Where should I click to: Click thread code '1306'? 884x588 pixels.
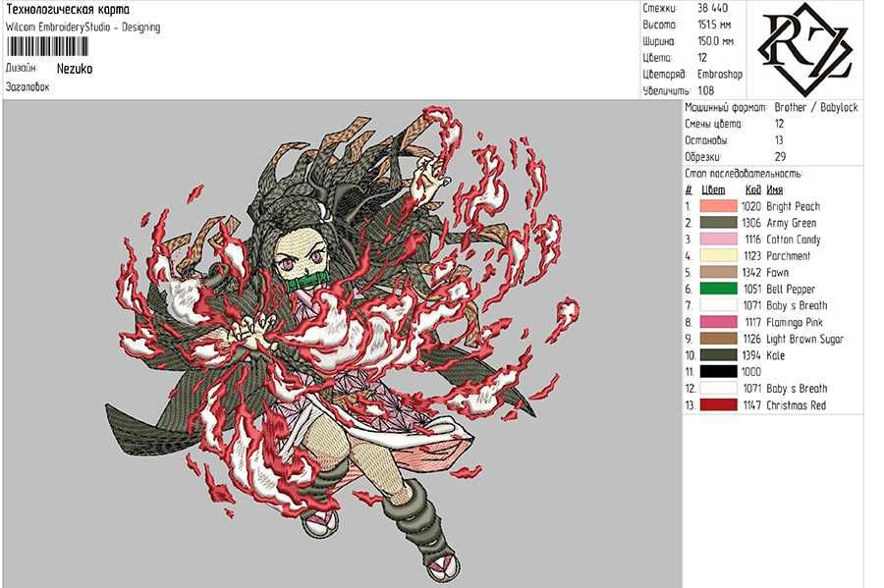(x=751, y=223)
